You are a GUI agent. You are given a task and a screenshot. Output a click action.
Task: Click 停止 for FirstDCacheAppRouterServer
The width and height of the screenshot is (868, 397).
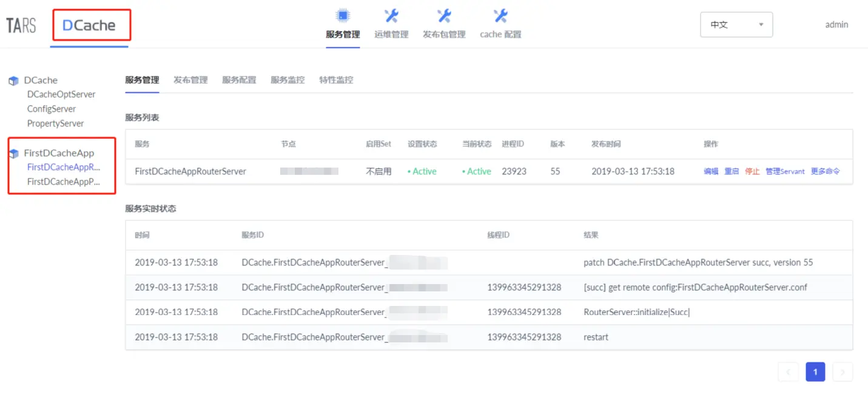click(x=752, y=172)
